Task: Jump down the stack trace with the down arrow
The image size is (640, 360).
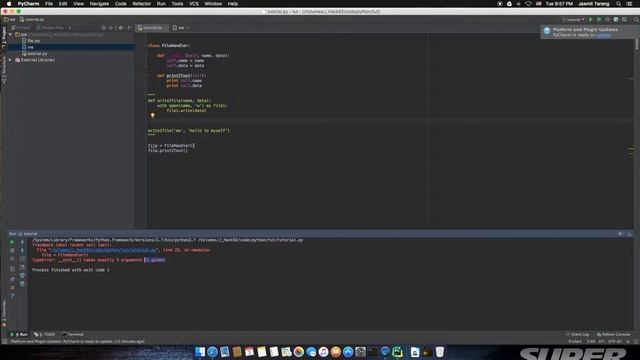Action: coord(22,250)
